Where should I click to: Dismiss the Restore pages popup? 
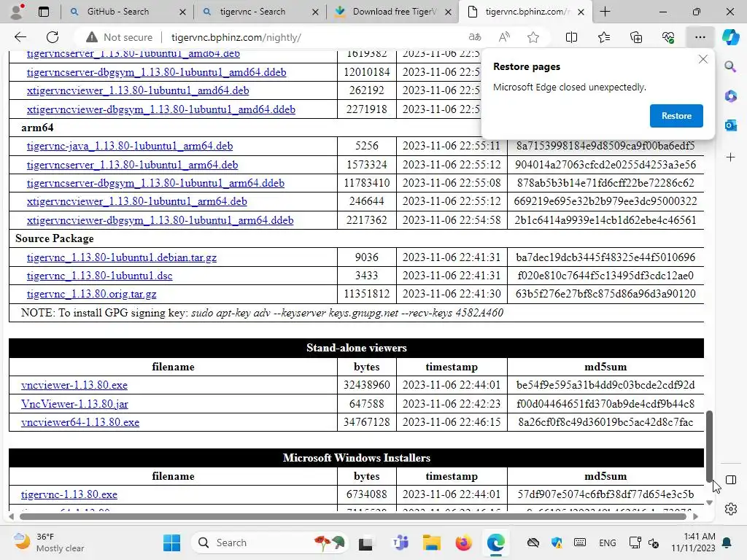tap(703, 59)
